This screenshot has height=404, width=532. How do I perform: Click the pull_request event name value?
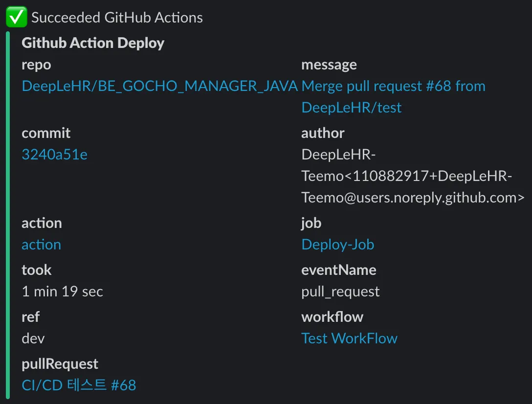[340, 292]
